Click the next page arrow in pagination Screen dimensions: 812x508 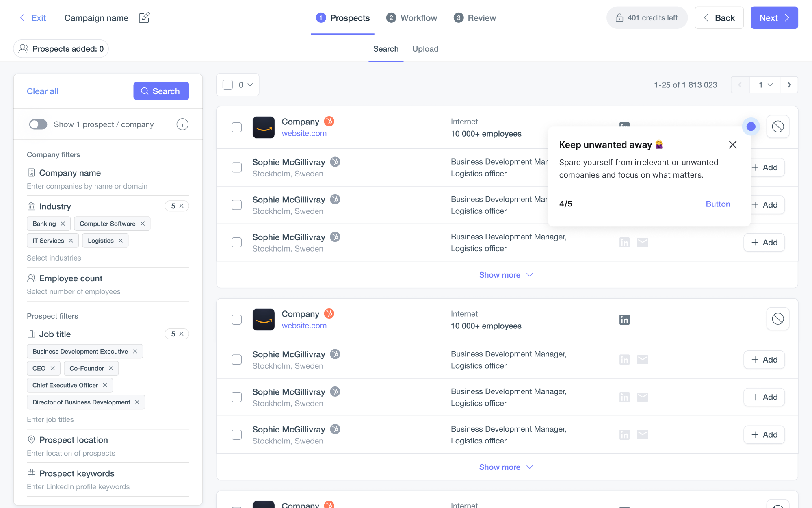tap(789, 85)
